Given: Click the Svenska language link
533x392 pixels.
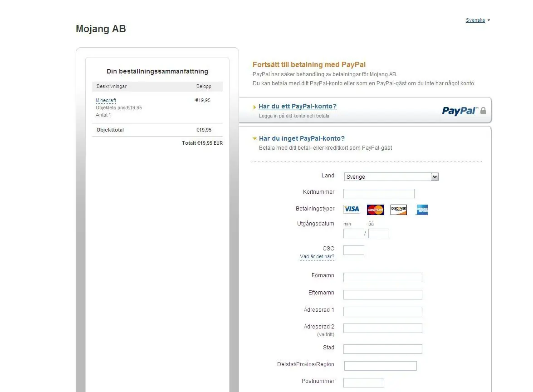Looking at the screenshot, I should (475, 20).
